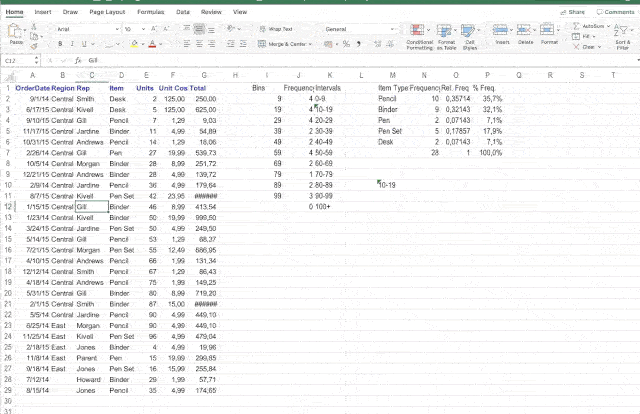The height and width of the screenshot is (414, 640).
Task: Click the Decrease Font Size icon
Action: click(x=166, y=29)
